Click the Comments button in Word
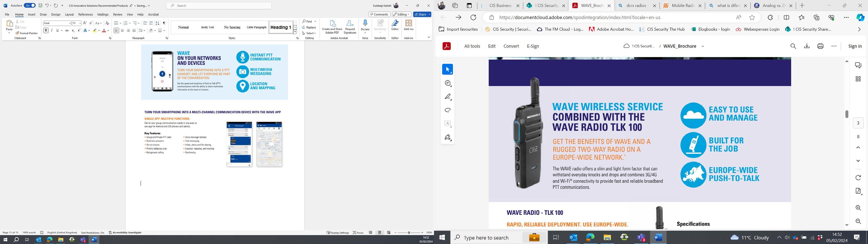The height and width of the screenshot is (244, 868). [379, 15]
